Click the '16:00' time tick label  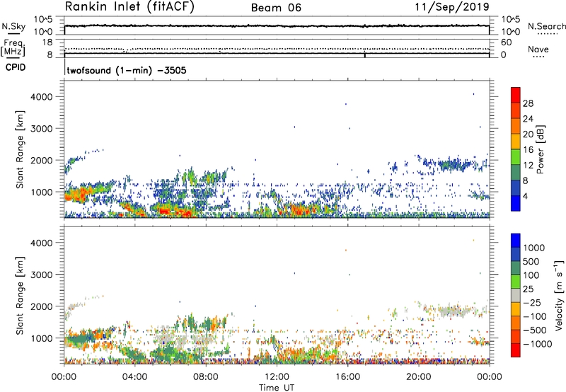pos(347,377)
